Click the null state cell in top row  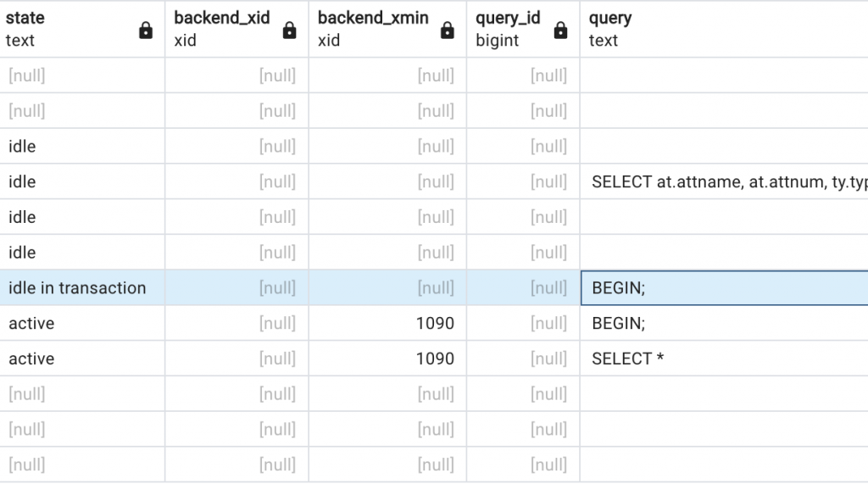click(82, 75)
